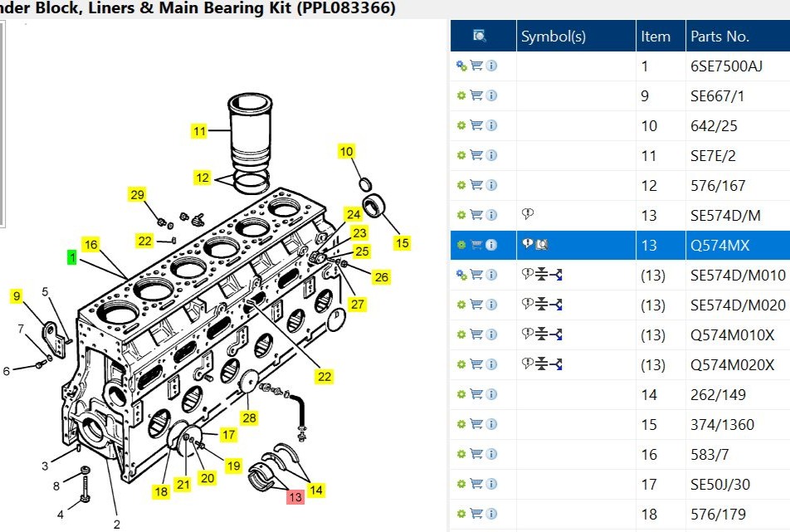Screen dimensions: 790x532
Task: Add part 374/1360 to the cart
Action: click(x=476, y=424)
